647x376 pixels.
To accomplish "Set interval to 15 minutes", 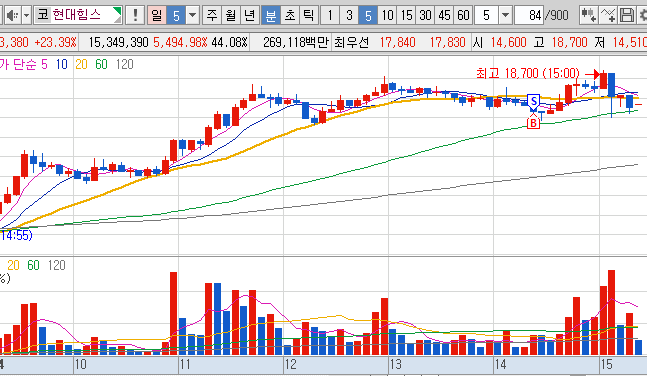I will (x=406, y=16).
